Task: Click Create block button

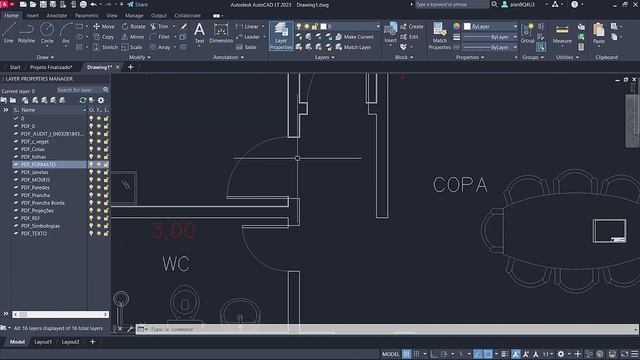Action: coord(412,27)
